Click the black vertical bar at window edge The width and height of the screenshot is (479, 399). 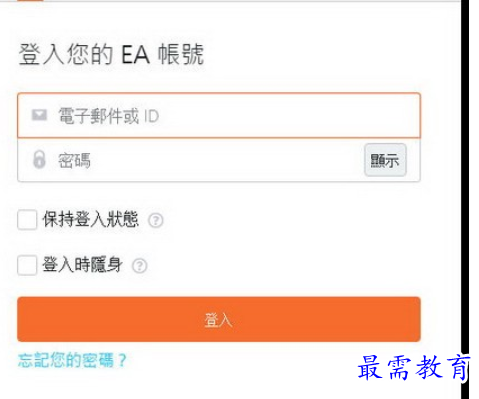tap(465, 199)
